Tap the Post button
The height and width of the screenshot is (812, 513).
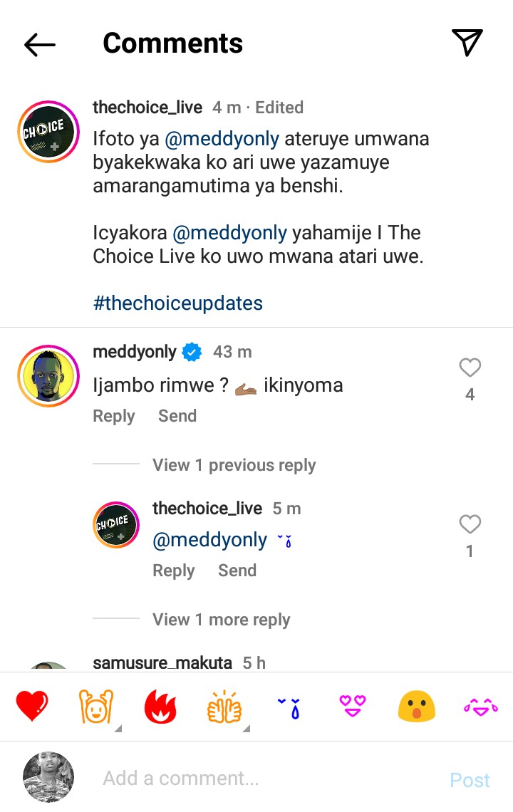tap(470, 780)
